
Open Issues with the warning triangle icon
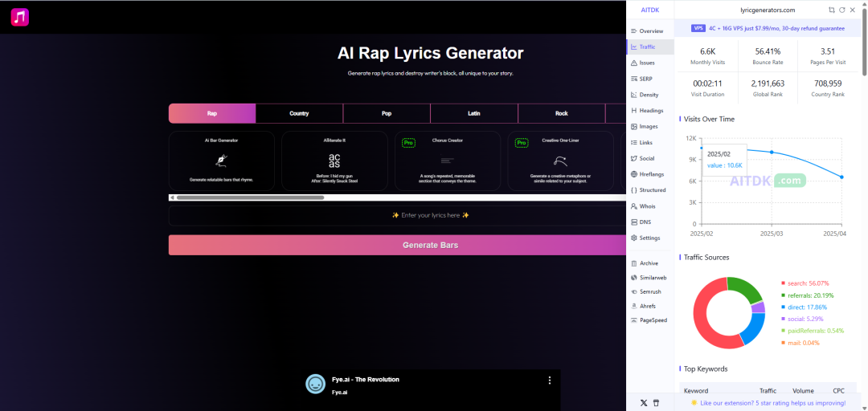coord(650,63)
